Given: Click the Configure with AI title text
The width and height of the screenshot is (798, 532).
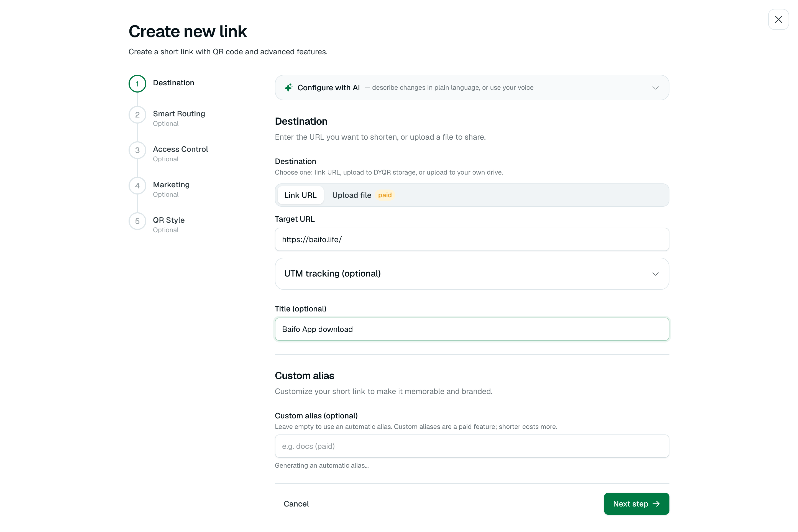Looking at the screenshot, I should point(328,88).
